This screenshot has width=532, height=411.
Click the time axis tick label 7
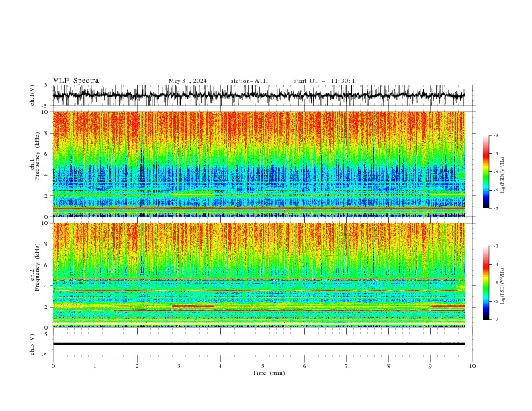tap(347, 366)
